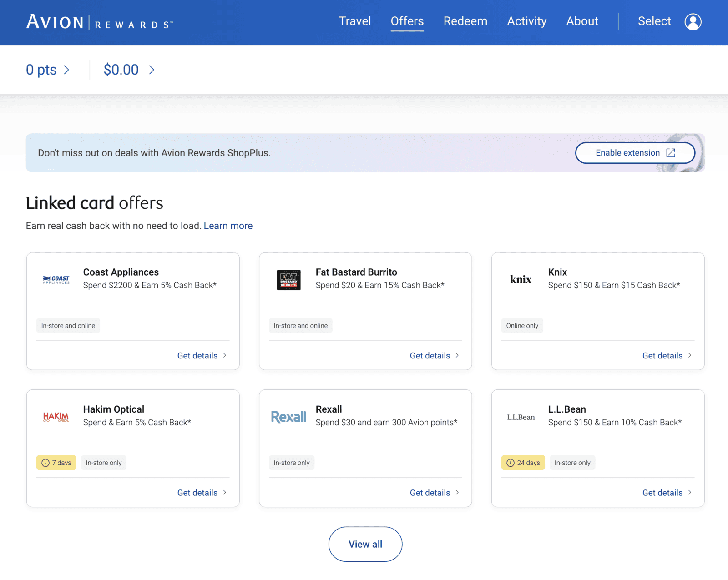Navigate to the Activity tab
The height and width of the screenshot is (580, 728).
(x=526, y=21)
